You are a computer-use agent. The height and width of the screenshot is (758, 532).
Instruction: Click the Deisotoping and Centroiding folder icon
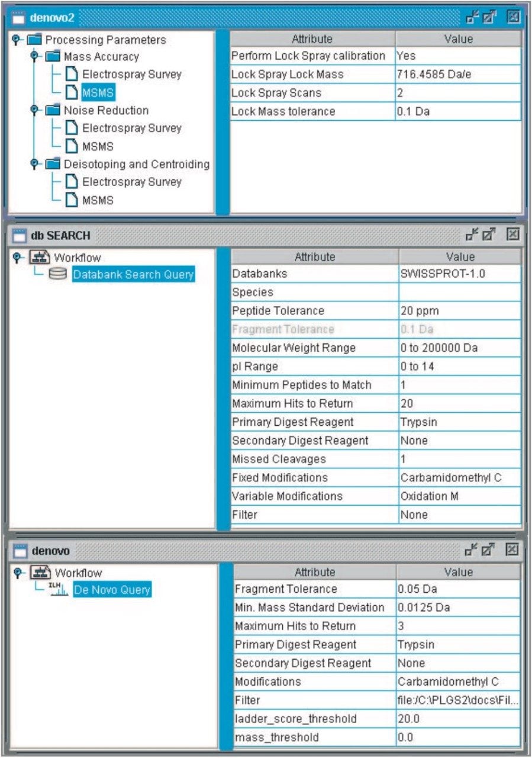pos(53,164)
